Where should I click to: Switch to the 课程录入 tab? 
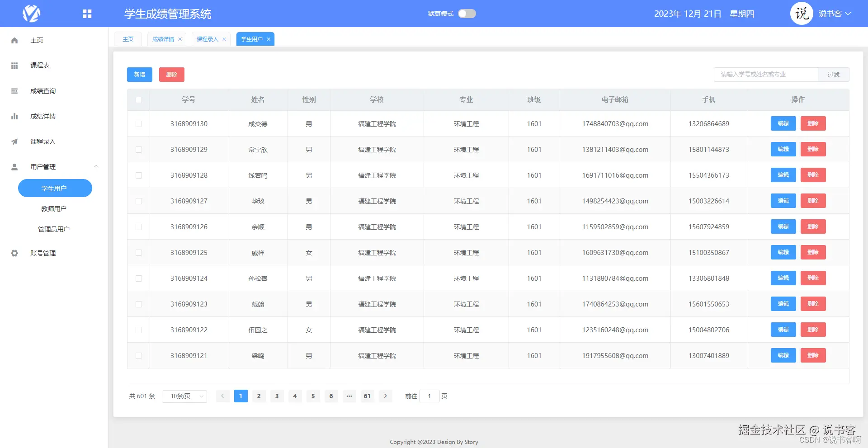(x=208, y=39)
